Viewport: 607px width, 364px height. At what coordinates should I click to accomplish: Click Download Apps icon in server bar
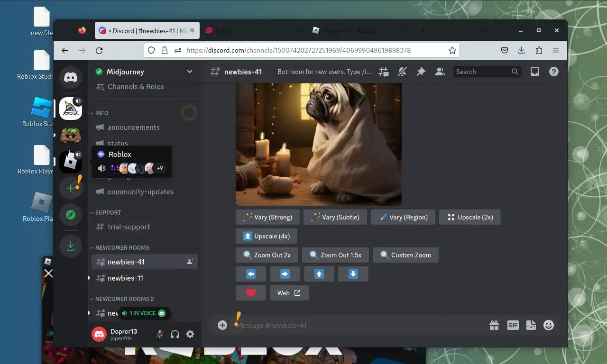coord(71,246)
